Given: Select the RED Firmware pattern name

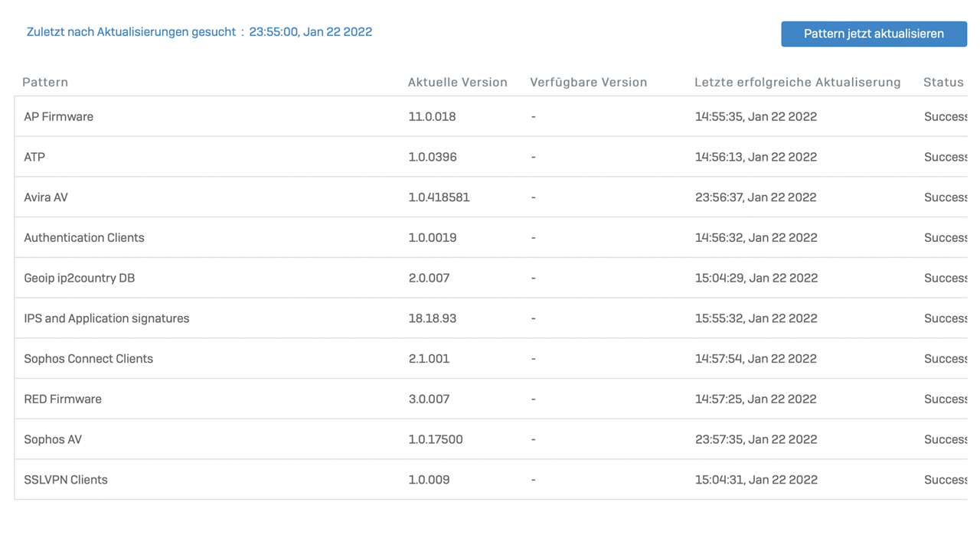Looking at the screenshot, I should click(x=63, y=399).
